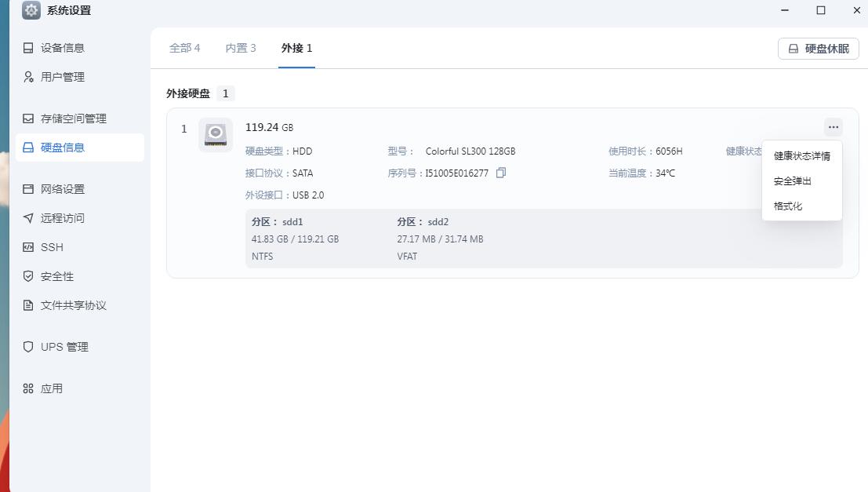Click the 硬盘类型 HDD text
Screen dimensions: 868x492
pyautogui.click(x=279, y=151)
